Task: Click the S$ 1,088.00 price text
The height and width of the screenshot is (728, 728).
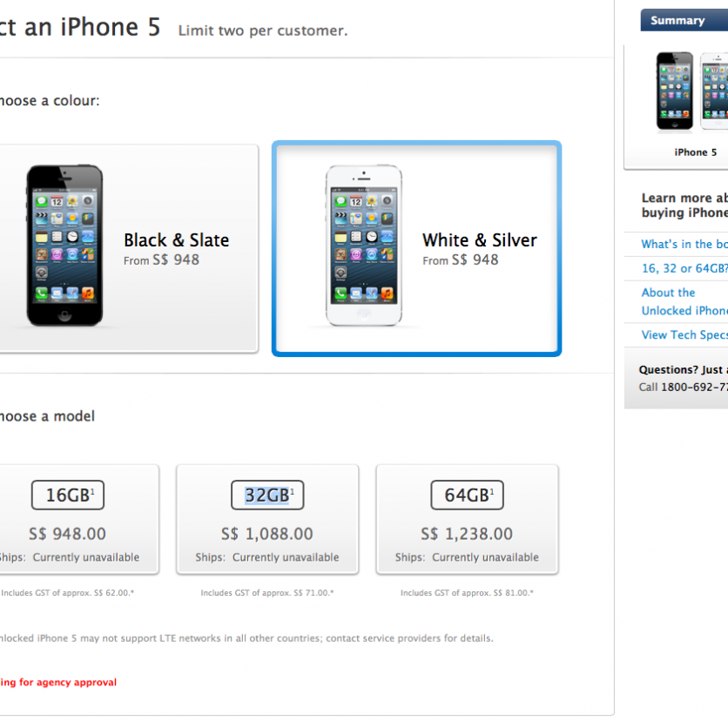Action: (267, 534)
